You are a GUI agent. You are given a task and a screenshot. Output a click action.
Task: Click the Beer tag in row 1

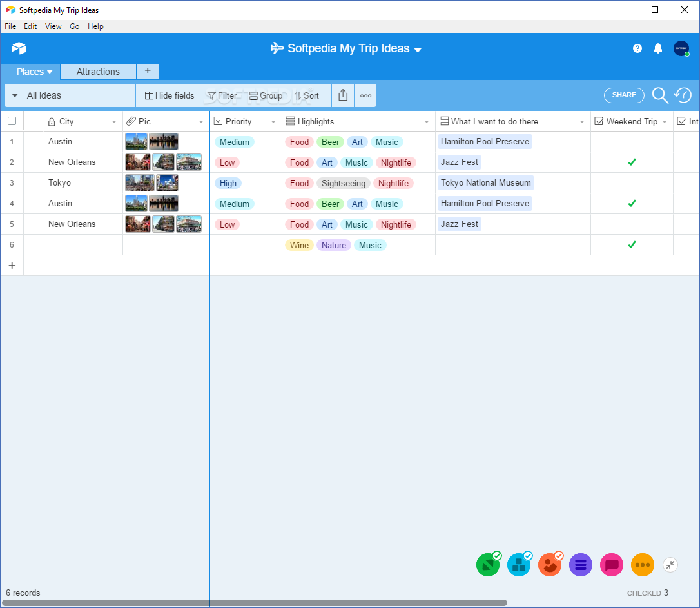click(x=331, y=142)
